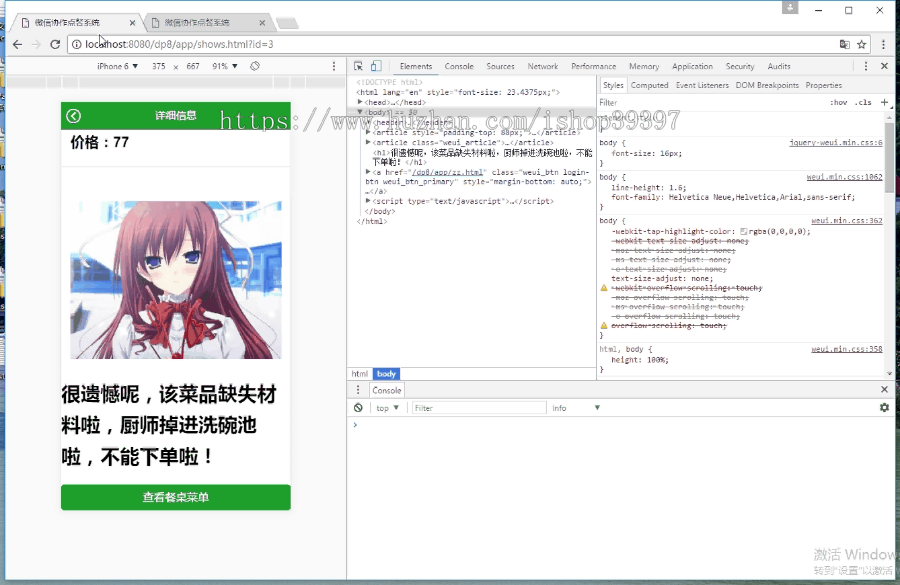Viewport: 900px width, 585px height.
Task: Open a new browser tab
Action: [287, 23]
